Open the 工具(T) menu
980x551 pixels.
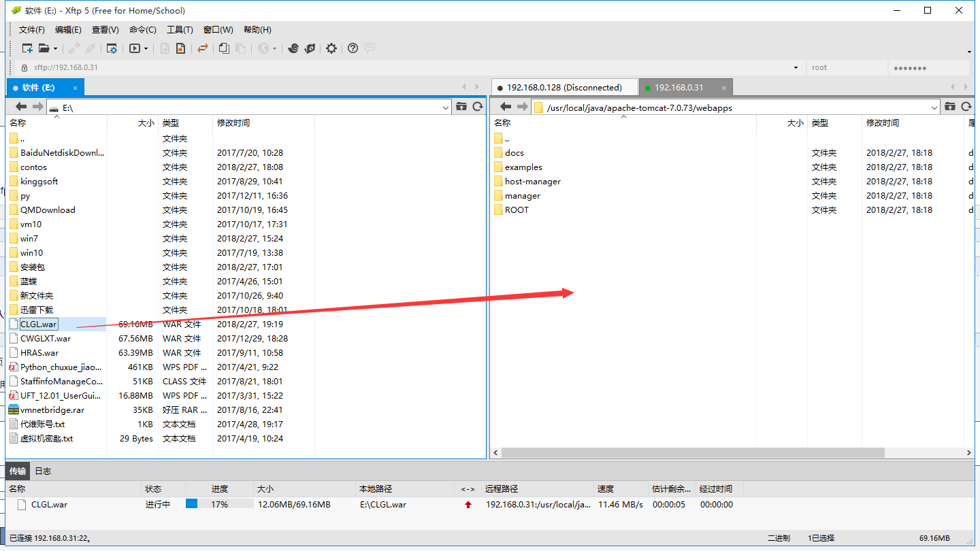(180, 30)
